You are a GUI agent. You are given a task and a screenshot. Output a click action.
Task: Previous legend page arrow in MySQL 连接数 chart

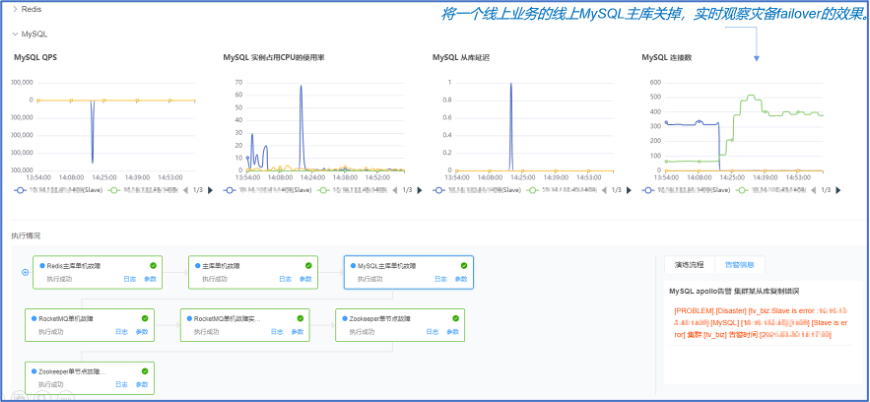[x=813, y=190]
